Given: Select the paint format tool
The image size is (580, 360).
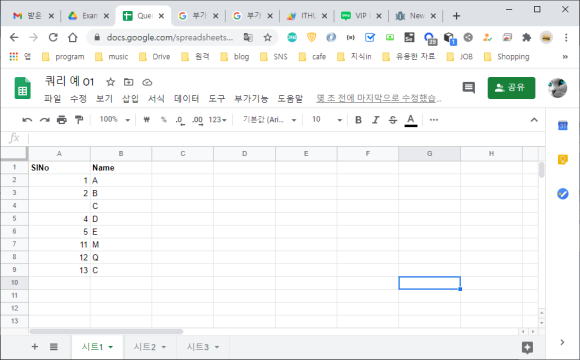Looking at the screenshot, I should [79, 120].
